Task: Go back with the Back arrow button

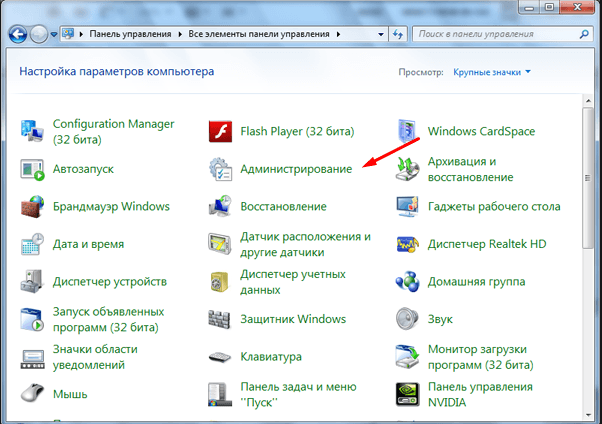Action: (x=18, y=35)
